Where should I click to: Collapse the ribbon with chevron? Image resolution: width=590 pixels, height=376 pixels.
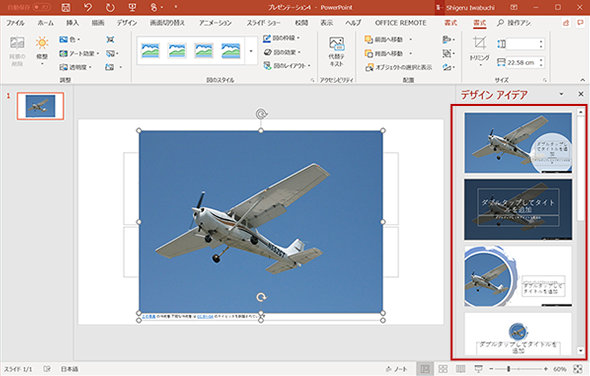point(582,80)
